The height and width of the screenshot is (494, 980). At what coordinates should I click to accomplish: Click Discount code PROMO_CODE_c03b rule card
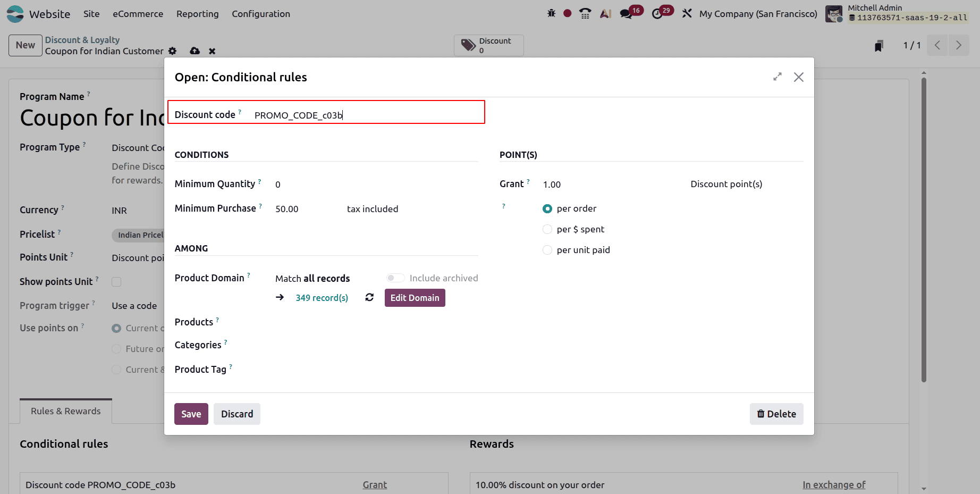(100, 484)
